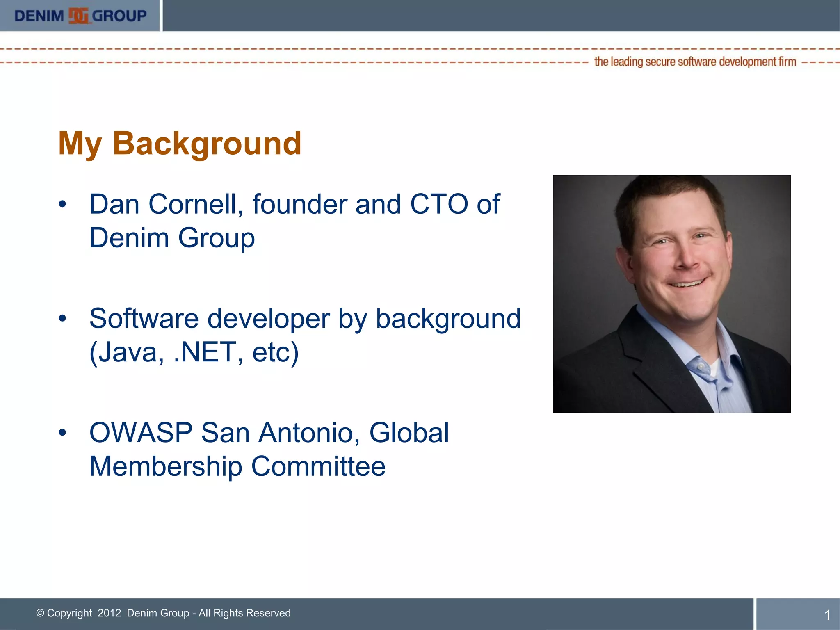Click the 'My Background' slide title

180,143
